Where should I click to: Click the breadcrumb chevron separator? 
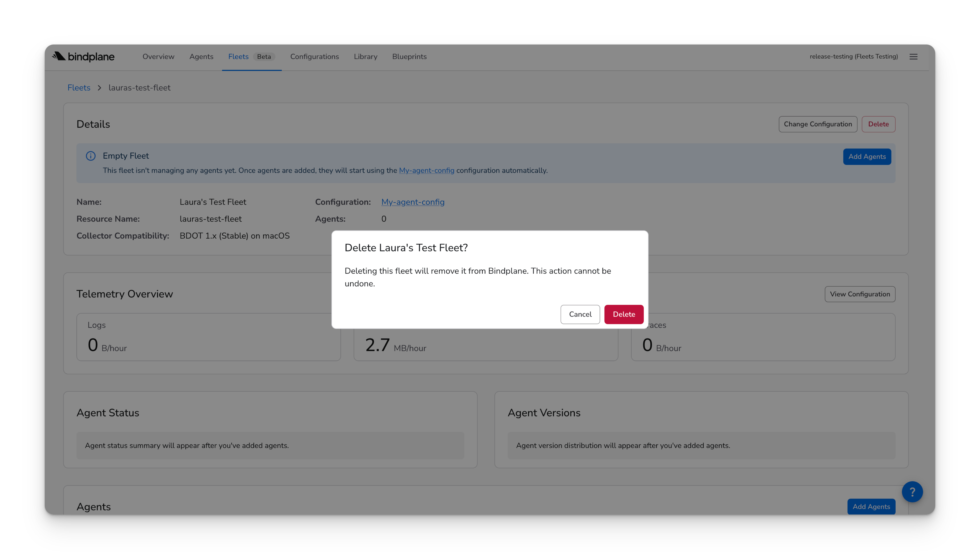[x=100, y=88]
